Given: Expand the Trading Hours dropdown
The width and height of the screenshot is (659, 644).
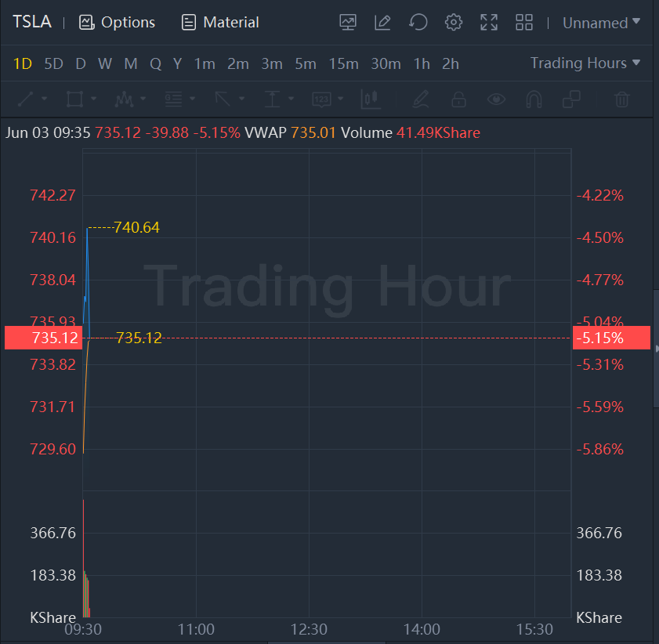Looking at the screenshot, I should click(x=585, y=63).
